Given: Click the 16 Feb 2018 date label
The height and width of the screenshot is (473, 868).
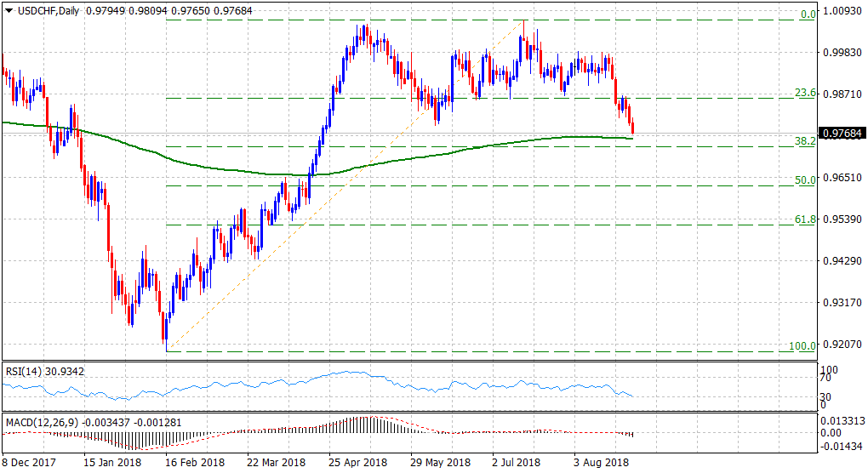Looking at the screenshot, I should click(194, 463).
